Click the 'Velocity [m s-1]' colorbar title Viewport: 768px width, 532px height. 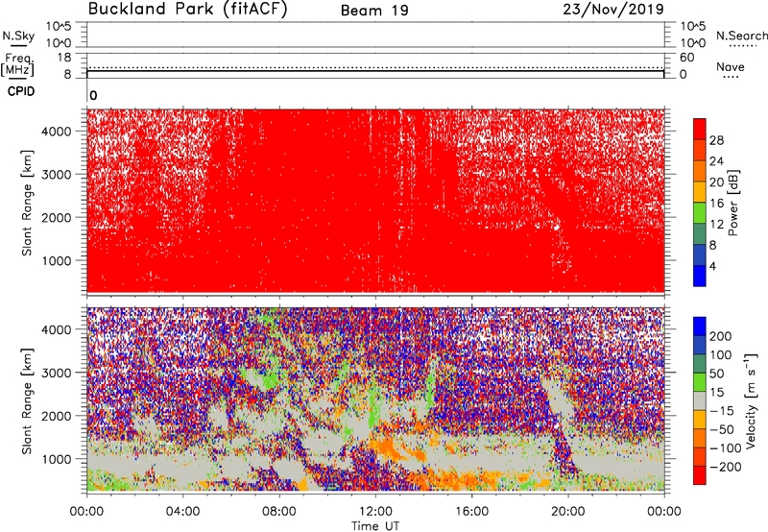(x=752, y=400)
